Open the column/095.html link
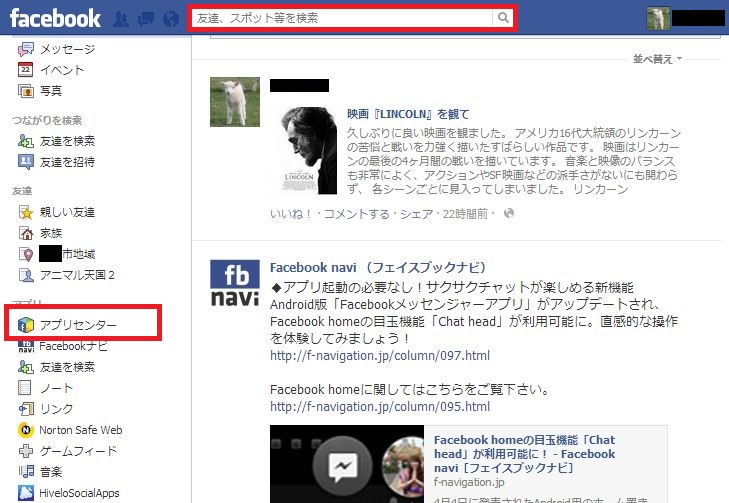 (x=380, y=407)
